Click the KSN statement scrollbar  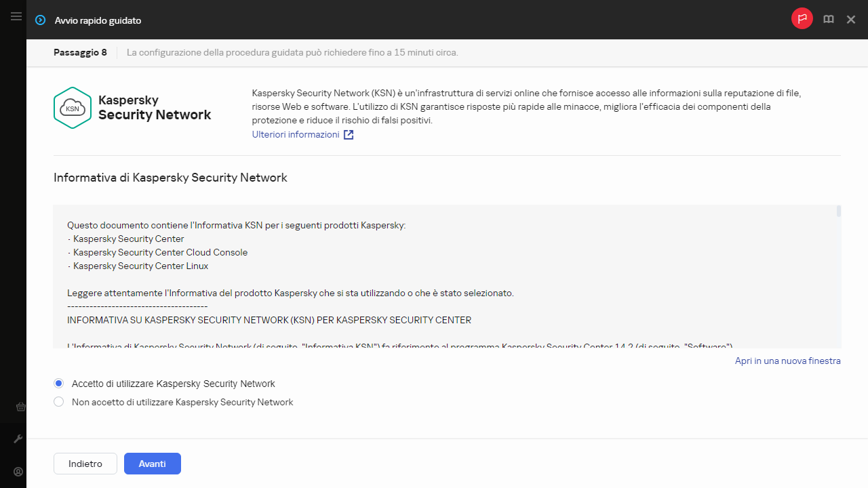pos(837,211)
